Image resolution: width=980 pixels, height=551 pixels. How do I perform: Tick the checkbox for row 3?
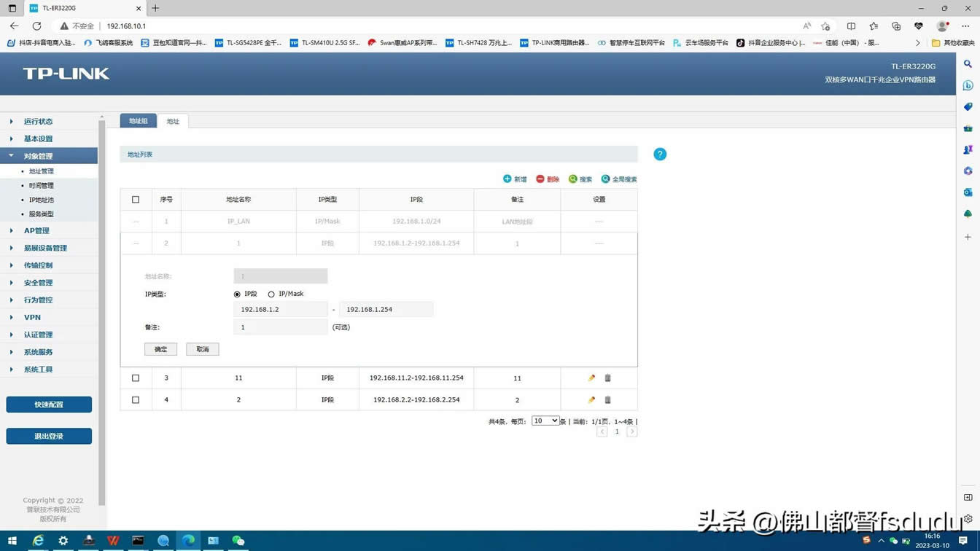tap(136, 378)
